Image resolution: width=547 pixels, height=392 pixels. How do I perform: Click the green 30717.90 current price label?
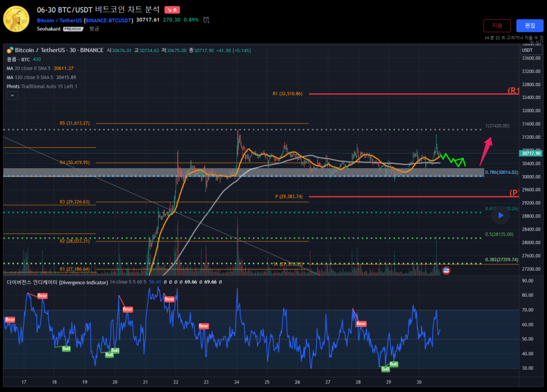click(531, 153)
